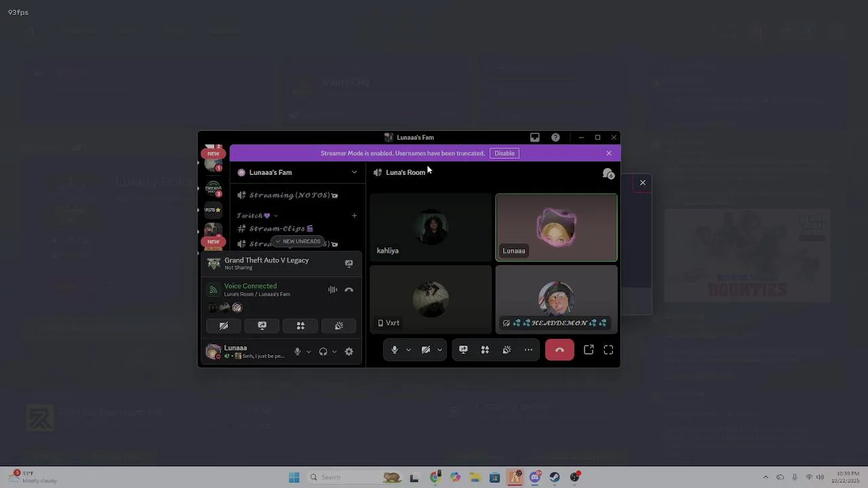The image size is (868, 488).
Task: Open soundboard in left voice panel
Action: [x=339, y=326]
